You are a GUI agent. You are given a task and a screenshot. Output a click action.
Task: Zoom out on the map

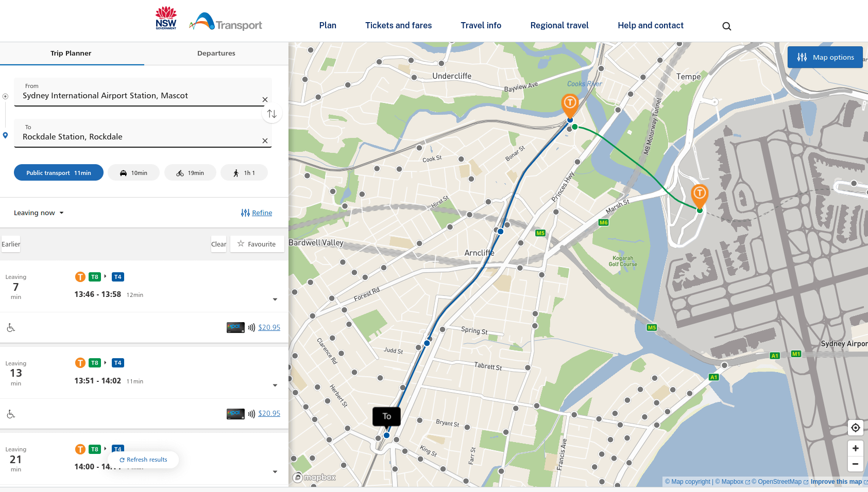[855, 464]
